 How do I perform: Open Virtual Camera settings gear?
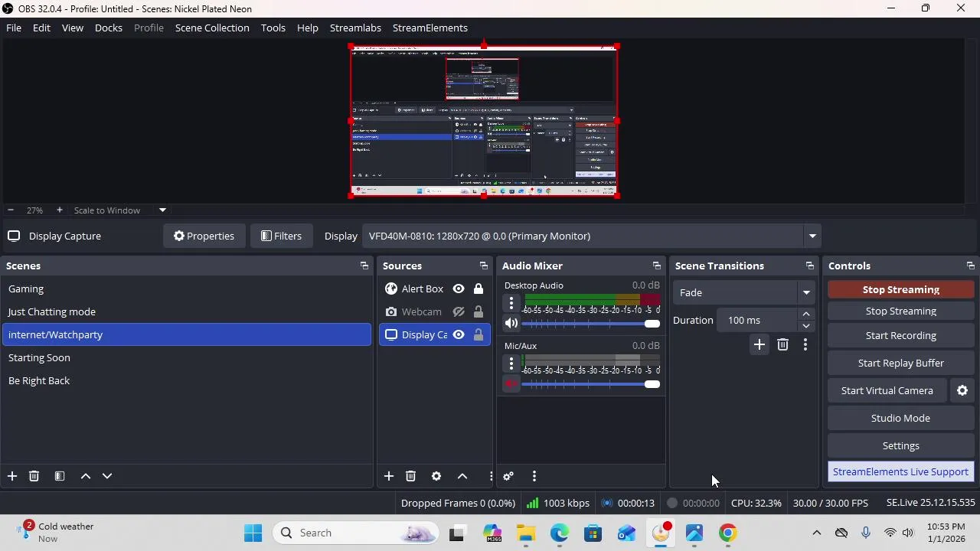[x=962, y=390]
